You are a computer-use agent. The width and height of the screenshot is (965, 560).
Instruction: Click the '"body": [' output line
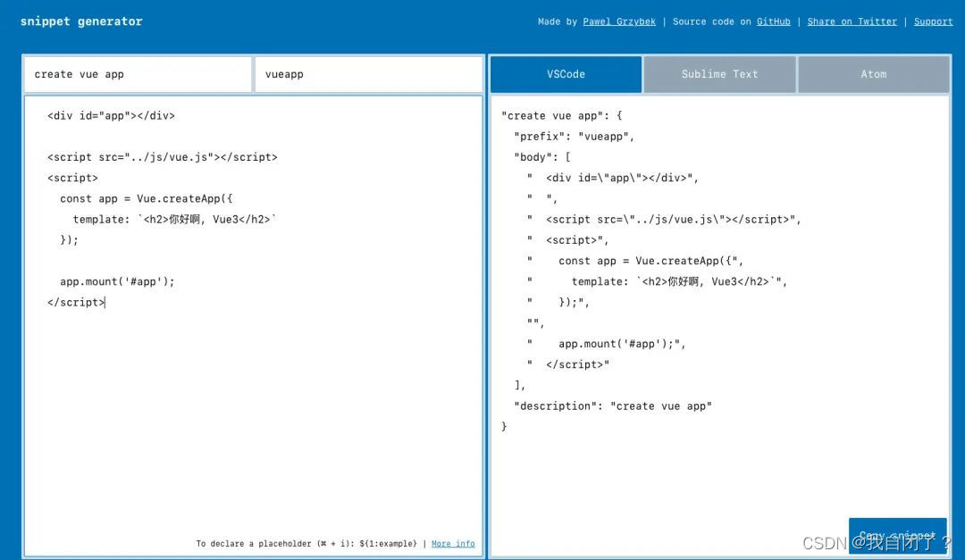pyautogui.click(x=542, y=157)
